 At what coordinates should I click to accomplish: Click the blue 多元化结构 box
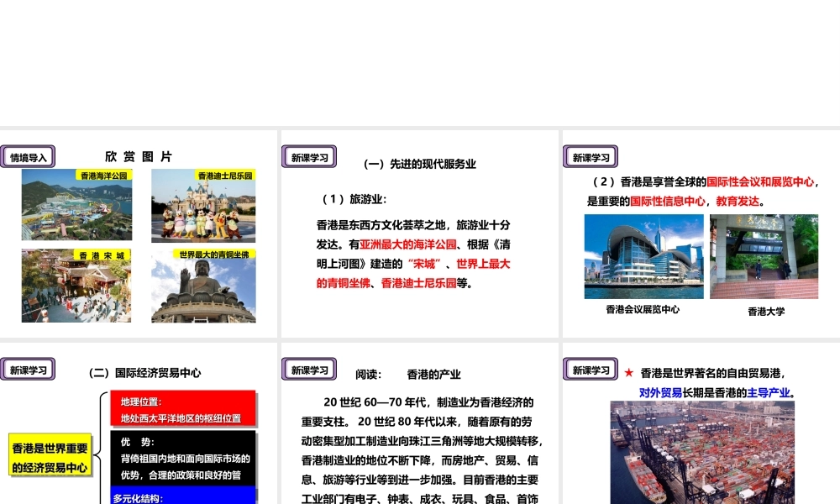click(x=183, y=496)
